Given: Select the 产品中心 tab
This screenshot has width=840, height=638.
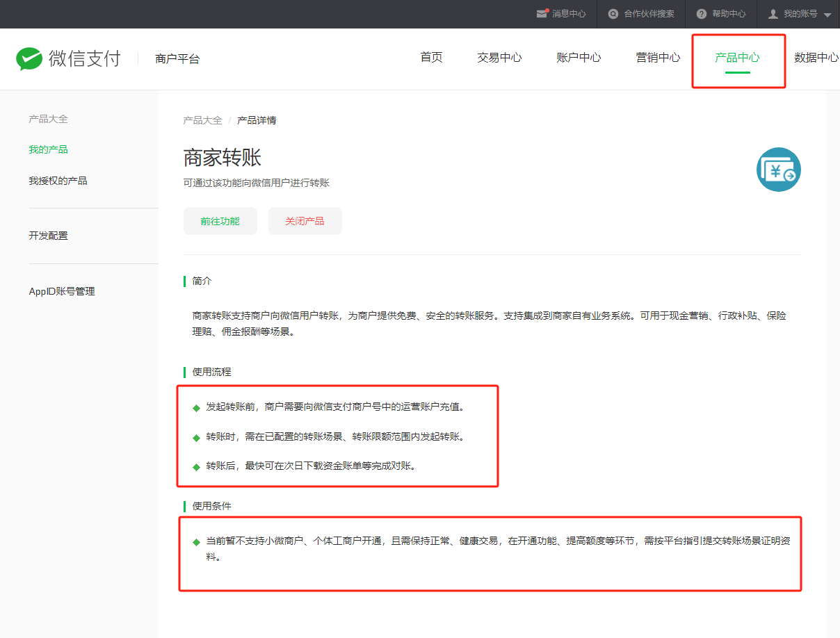Looking at the screenshot, I should [737, 58].
